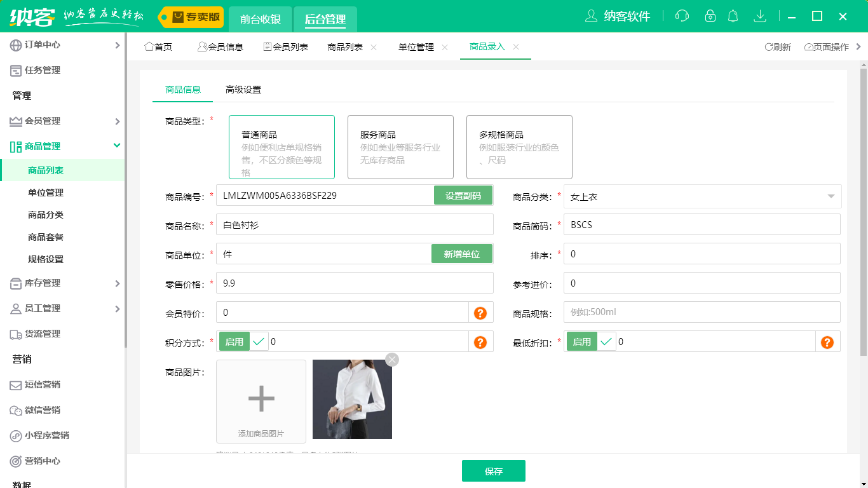Switch to the 单位管理 tab
Image resolution: width=868 pixels, height=488 pixels.
pos(416,46)
